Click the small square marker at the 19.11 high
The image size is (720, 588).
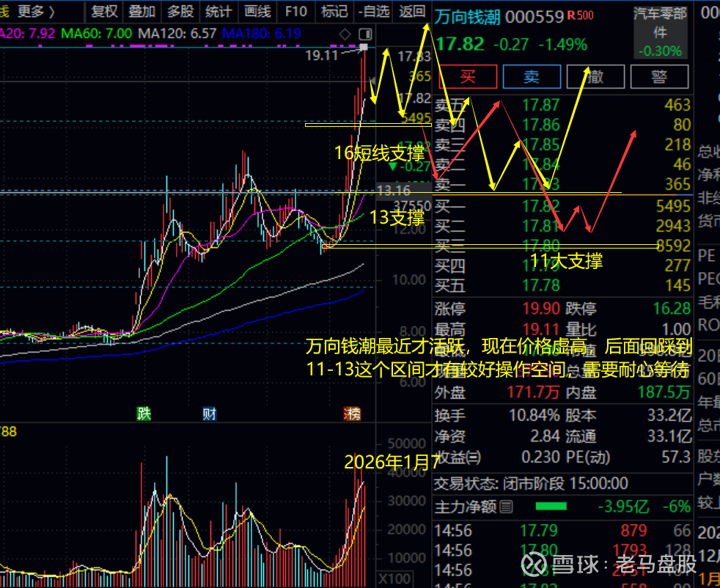(364, 47)
